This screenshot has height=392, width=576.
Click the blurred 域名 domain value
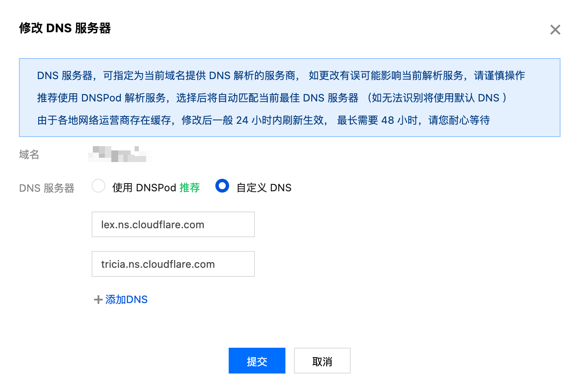[119, 154]
